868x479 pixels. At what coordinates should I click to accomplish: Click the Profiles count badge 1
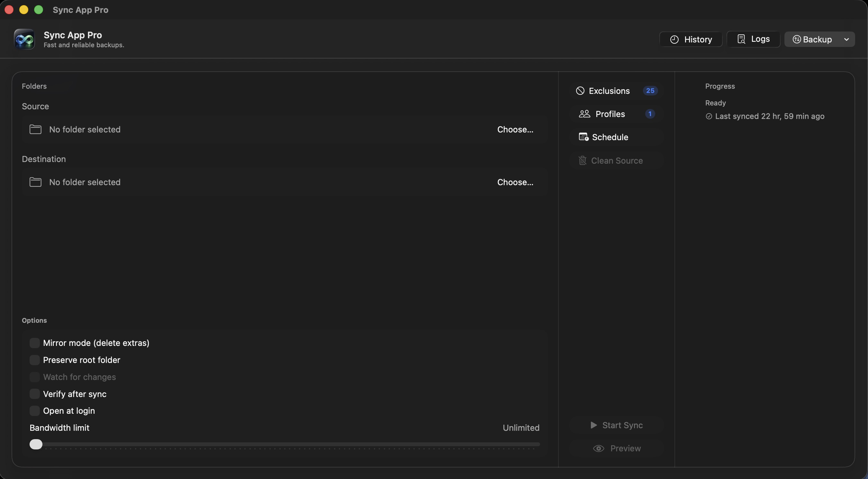(x=650, y=114)
